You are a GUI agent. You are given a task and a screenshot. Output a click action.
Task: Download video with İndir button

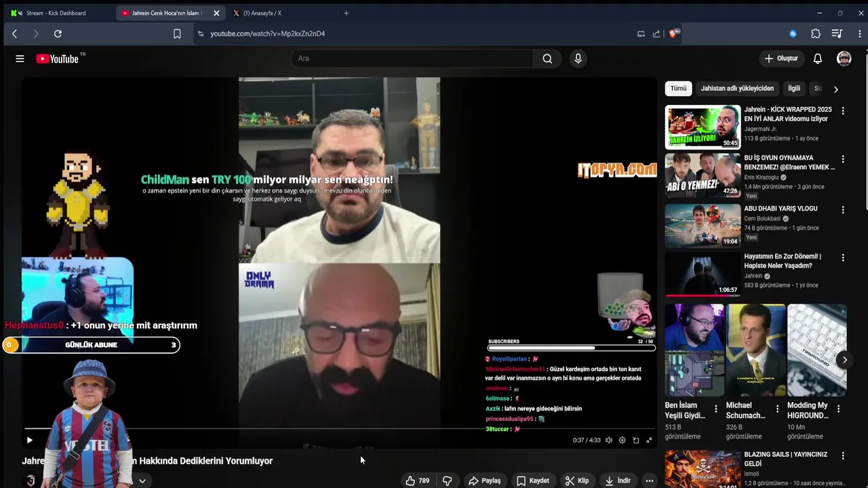point(618,481)
